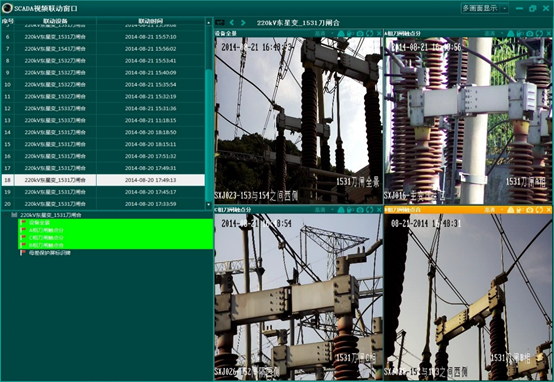Click the layout icon left of navigation arrows
This screenshot has width=554, height=382.
tap(220, 23)
